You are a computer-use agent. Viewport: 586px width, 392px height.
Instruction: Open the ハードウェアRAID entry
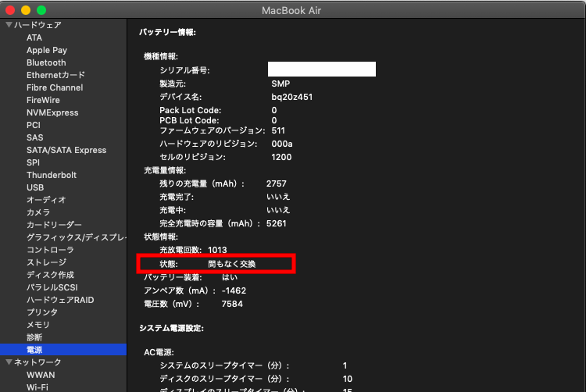coord(60,300)
